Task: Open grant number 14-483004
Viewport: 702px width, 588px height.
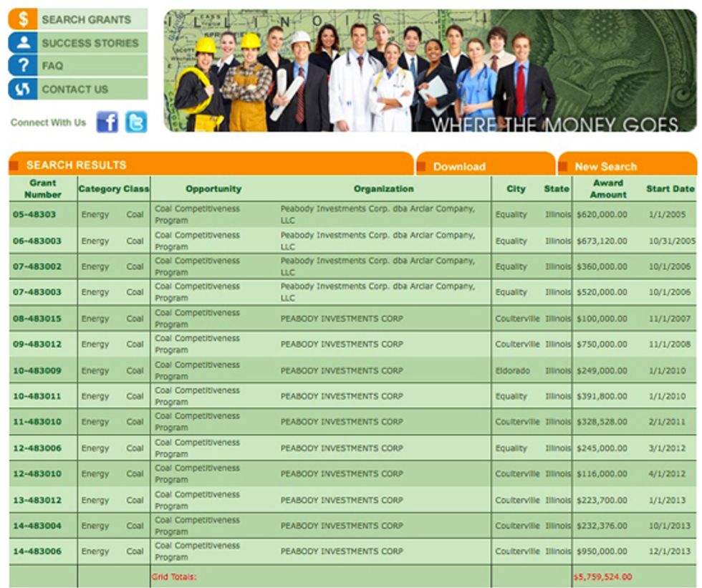Action: 37,526
